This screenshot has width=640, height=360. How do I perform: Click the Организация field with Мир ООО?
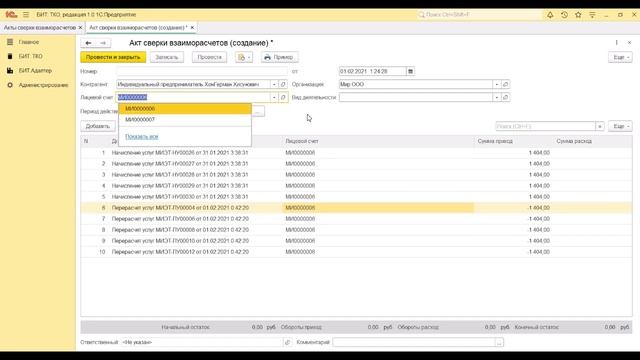click(416, 84)
